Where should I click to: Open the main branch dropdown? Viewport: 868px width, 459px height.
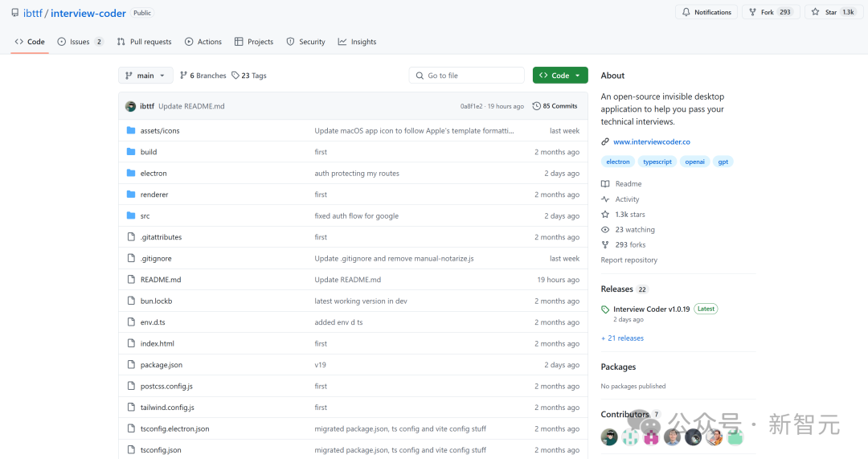click(145, 76)
